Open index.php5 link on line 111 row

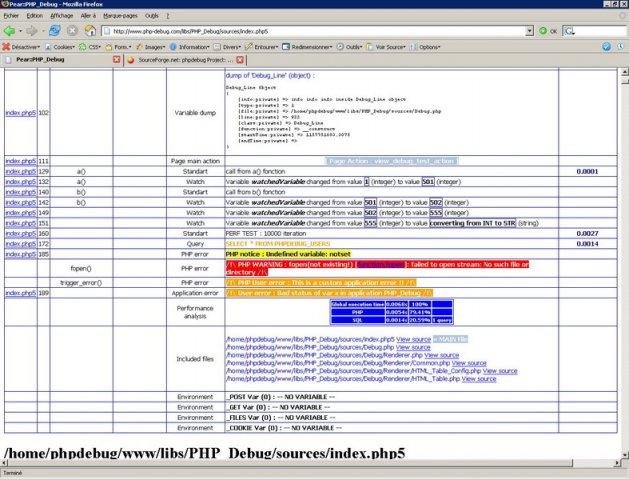tap(20, 161)
